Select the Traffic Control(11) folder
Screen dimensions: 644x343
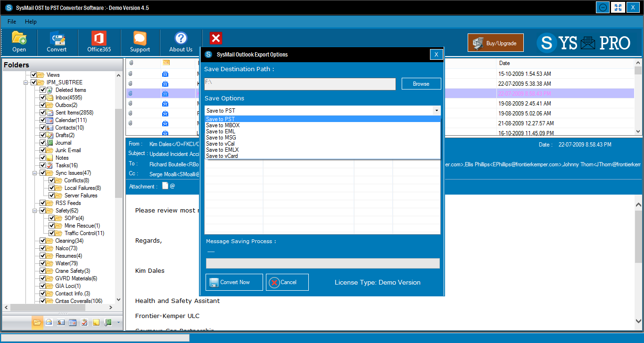(x=84, y=233)
